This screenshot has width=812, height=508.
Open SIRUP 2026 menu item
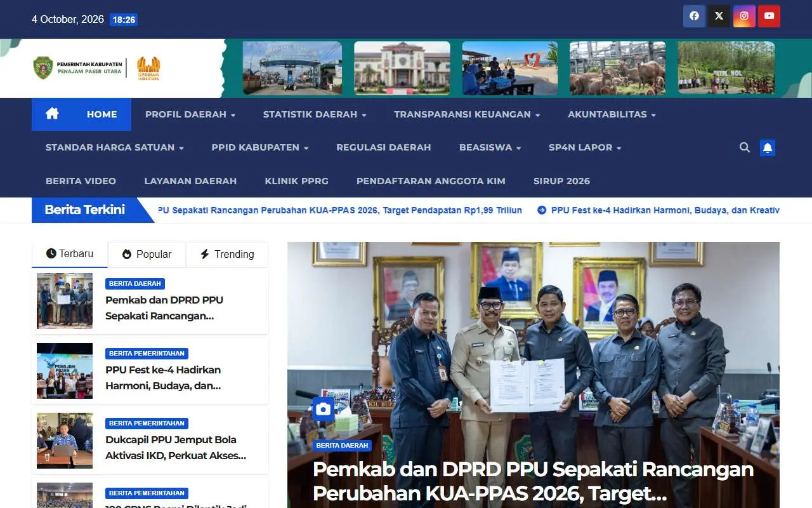pos(561,181)
